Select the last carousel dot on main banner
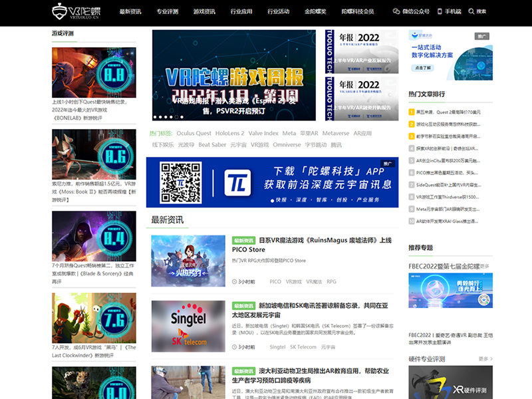Screen dimensions: 532x399 [182, 117]
